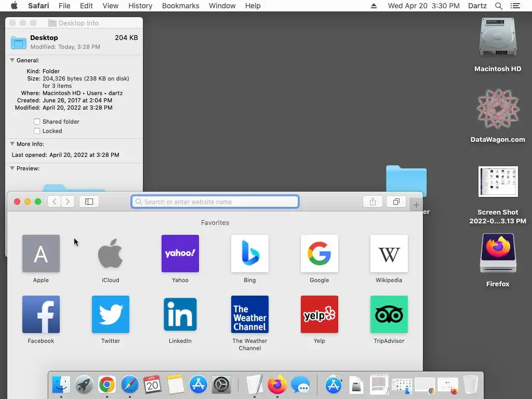Collapse the Preview section
532x399 pixels.
(x=12, y=168)
